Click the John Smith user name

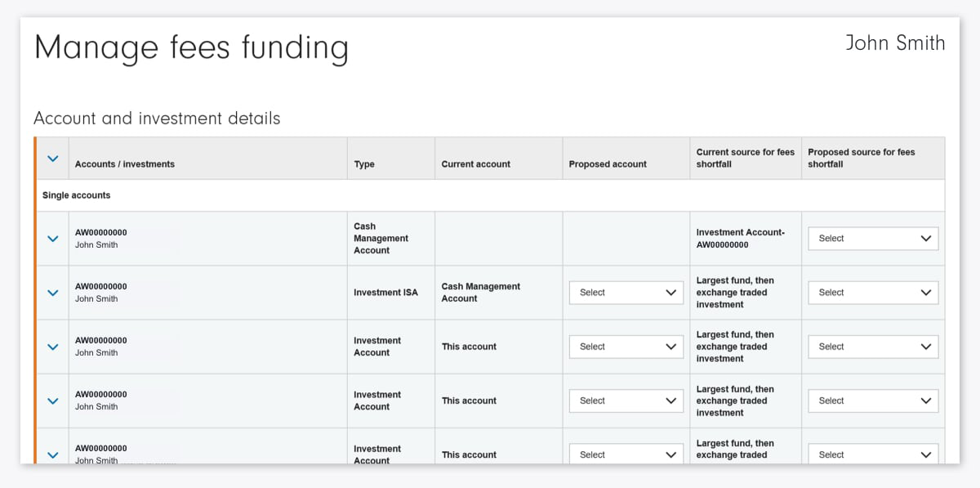(895, 43)
